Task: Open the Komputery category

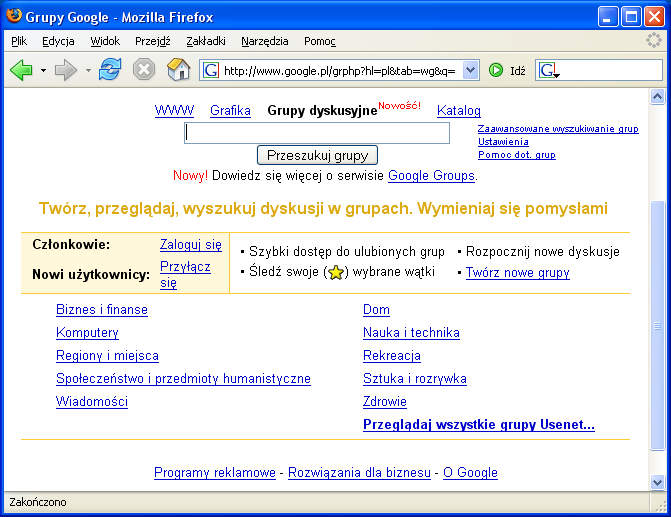Action: click(87, 333)
